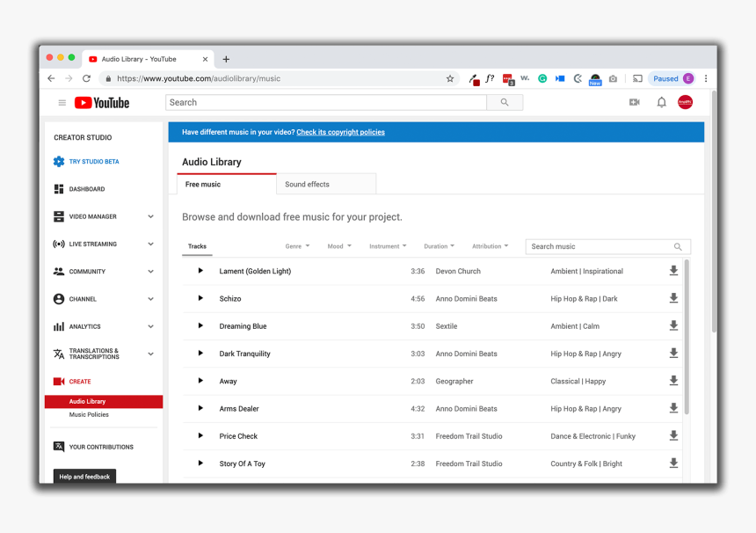Click the cast media icon in the browser toolbar

(x=637, y=78)
